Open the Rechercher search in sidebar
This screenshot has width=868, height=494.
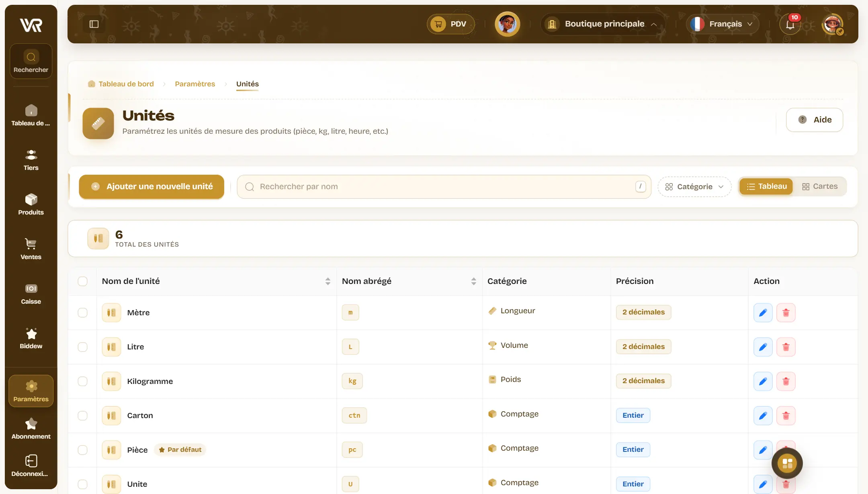31,61
